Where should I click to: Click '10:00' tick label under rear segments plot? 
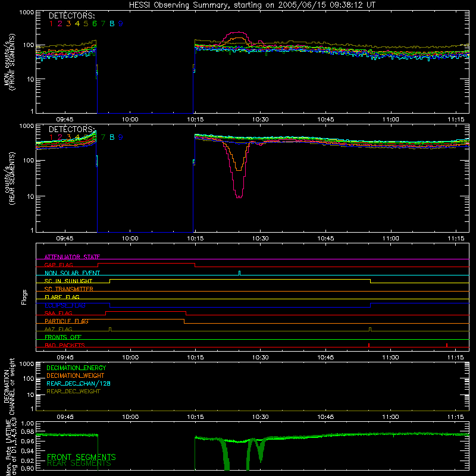(130, 239)
